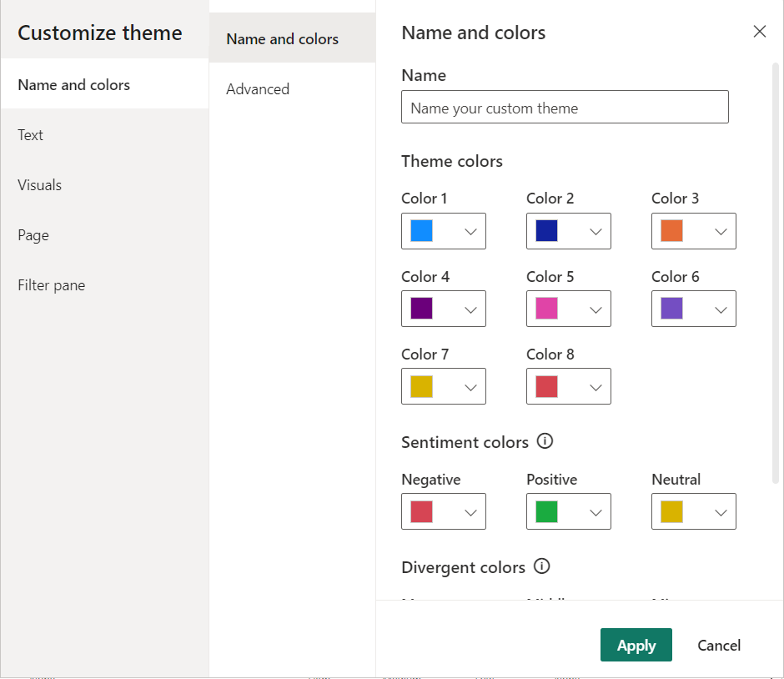Select the Advanced subsection

click(x=258, y=89)
